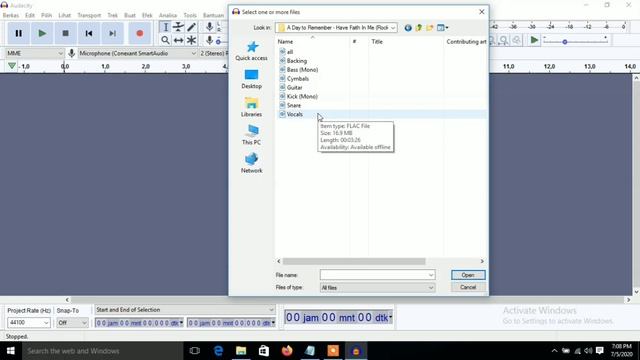Click the Stop transport button

tap(65, 33)
